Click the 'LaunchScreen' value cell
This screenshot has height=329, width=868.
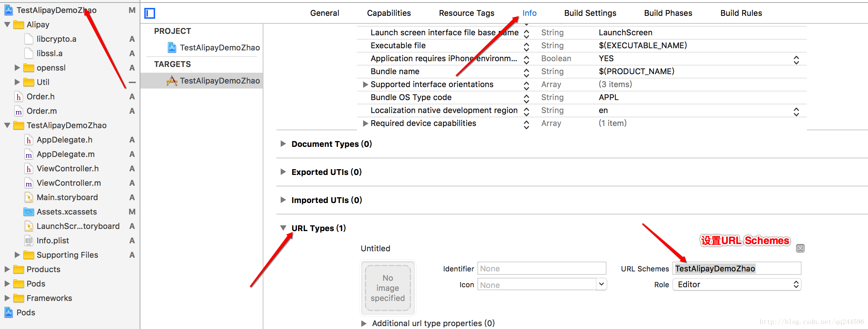click(x=625, y=32)
